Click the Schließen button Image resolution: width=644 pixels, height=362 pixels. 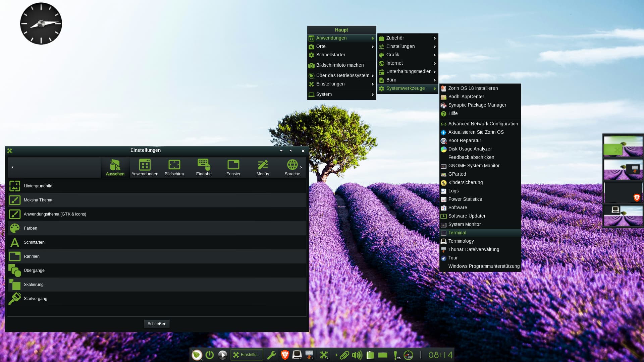(157, 324)
